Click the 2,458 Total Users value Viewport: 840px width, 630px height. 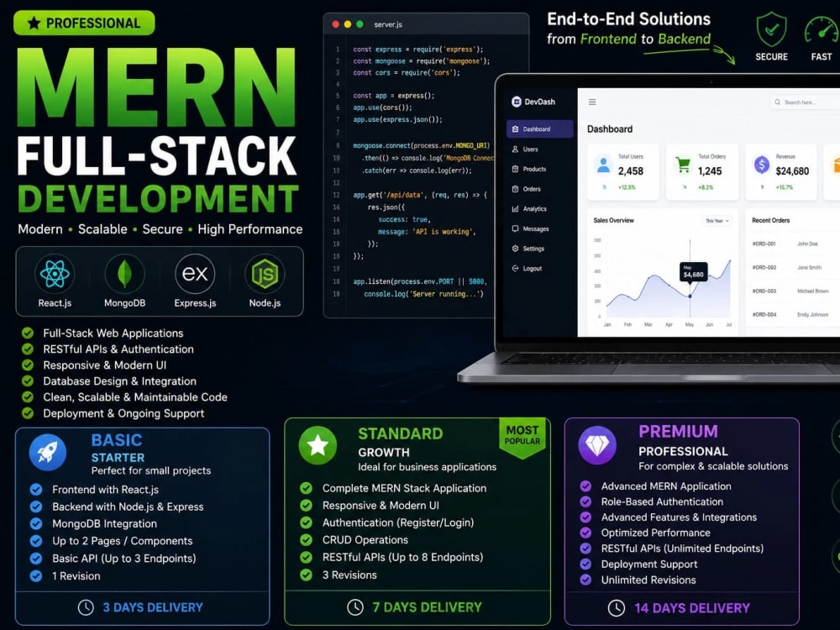631,171
